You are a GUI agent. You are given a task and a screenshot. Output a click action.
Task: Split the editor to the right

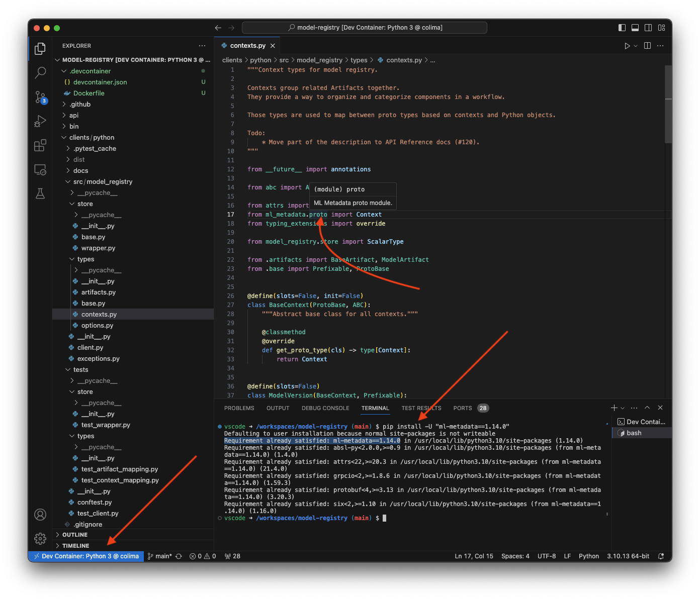tap(647, 46)
